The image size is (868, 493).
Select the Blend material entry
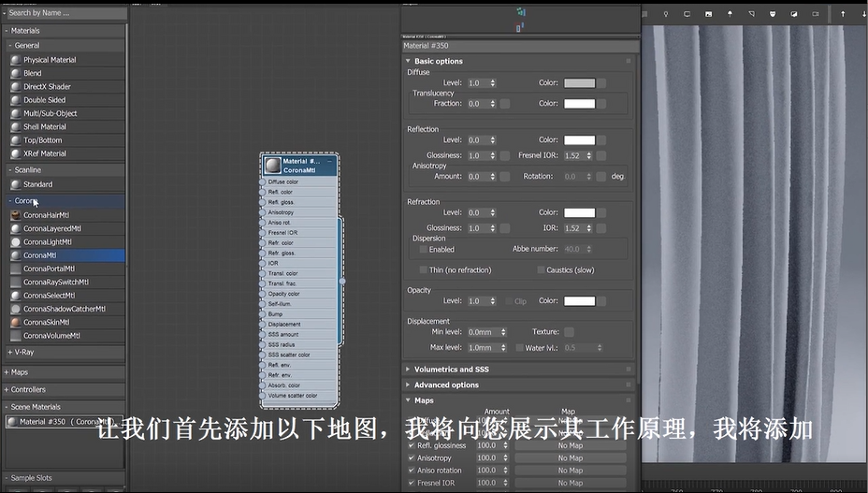[66, 73]
